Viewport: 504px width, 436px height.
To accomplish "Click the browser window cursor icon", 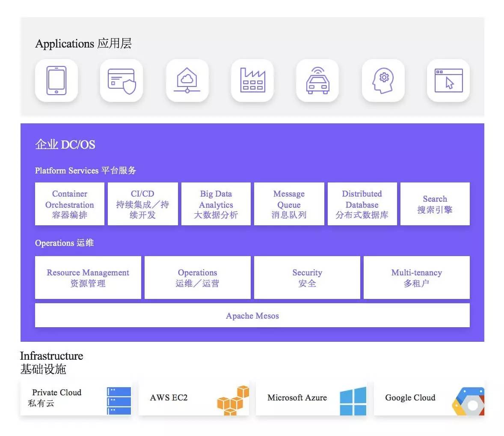I will click(448, 81).
